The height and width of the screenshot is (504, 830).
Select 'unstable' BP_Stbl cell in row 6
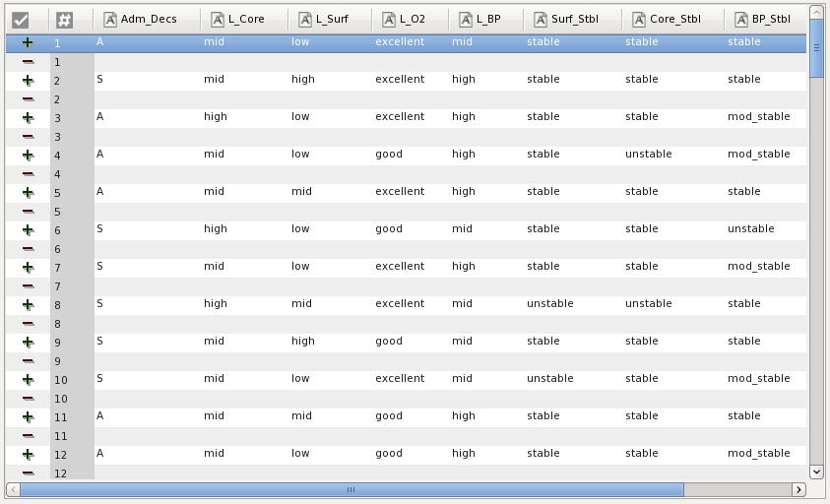point(750,228)
